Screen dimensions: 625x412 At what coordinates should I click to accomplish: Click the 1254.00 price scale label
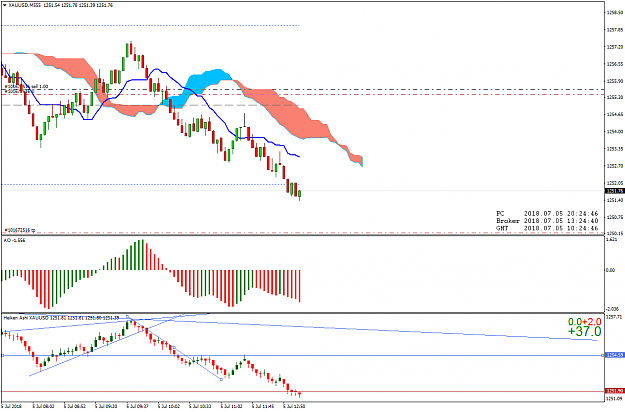615,131
